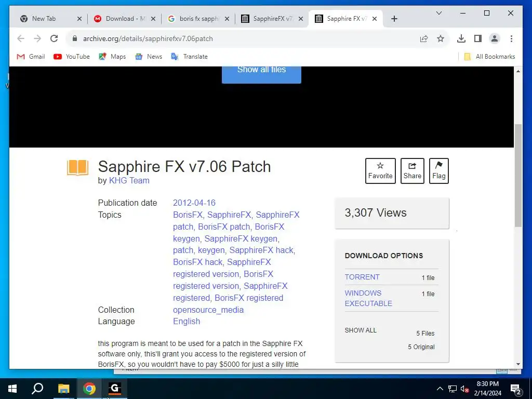Open the Windows Start menu
Viewport: 532px width, 399px height.
[x=12, y=389]
